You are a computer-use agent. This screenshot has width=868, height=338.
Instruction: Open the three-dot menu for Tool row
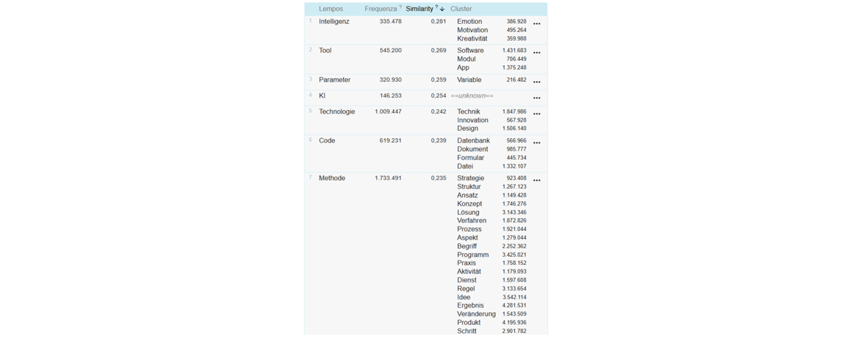pyautogui.click(x=537, y=53)
